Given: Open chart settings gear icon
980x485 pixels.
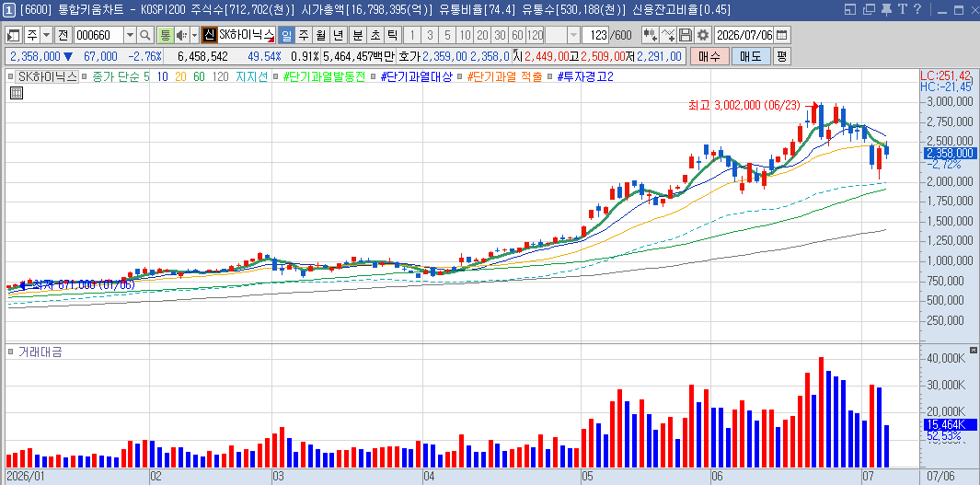Looking at the screenshot, I should coord(703,35).
